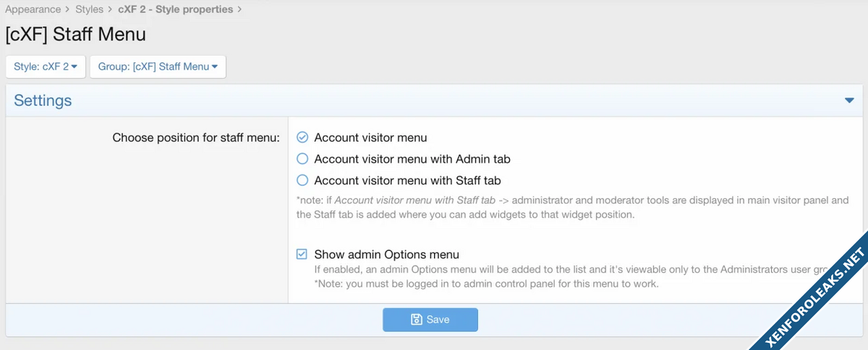Click the Settings section header title
Screen dimensions: 868x350
click(x=43, y=101)
